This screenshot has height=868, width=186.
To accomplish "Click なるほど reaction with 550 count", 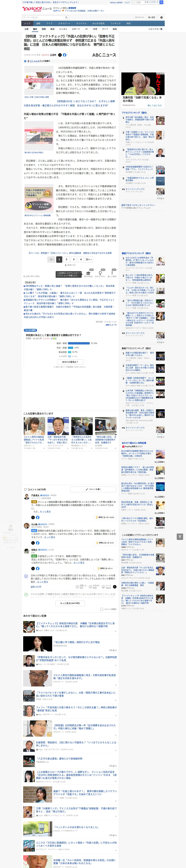I will pyautogui.click(x=94, y=587).
